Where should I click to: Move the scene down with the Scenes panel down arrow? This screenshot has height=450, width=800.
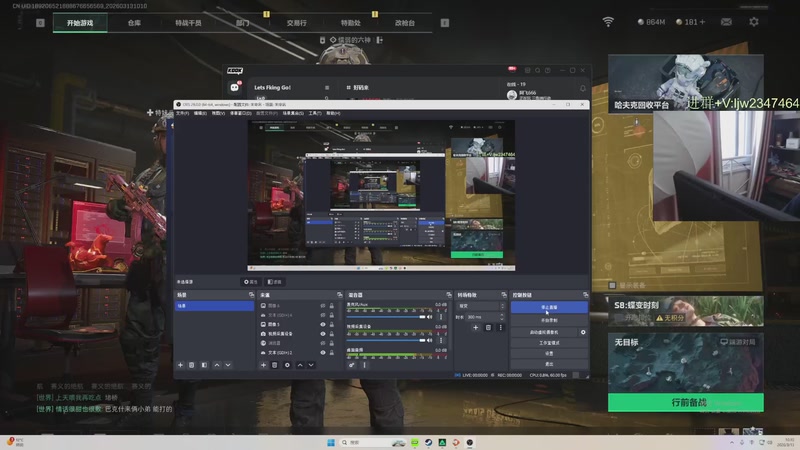tap(228, 365)
